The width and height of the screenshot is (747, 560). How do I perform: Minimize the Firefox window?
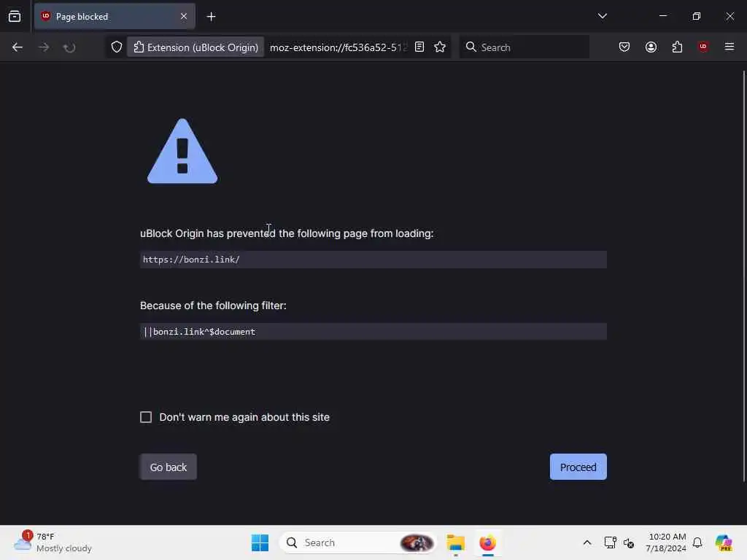pos(662,16)
